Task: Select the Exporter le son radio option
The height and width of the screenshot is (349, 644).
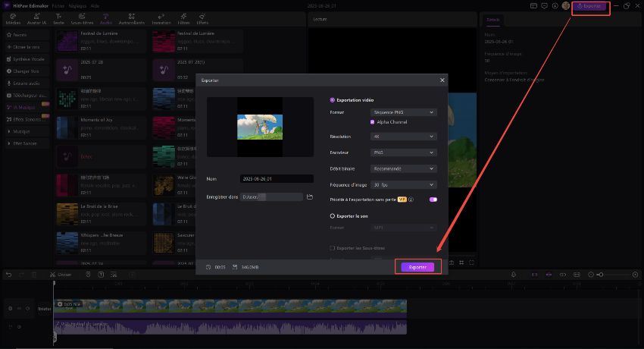Action: coord(332,215)
